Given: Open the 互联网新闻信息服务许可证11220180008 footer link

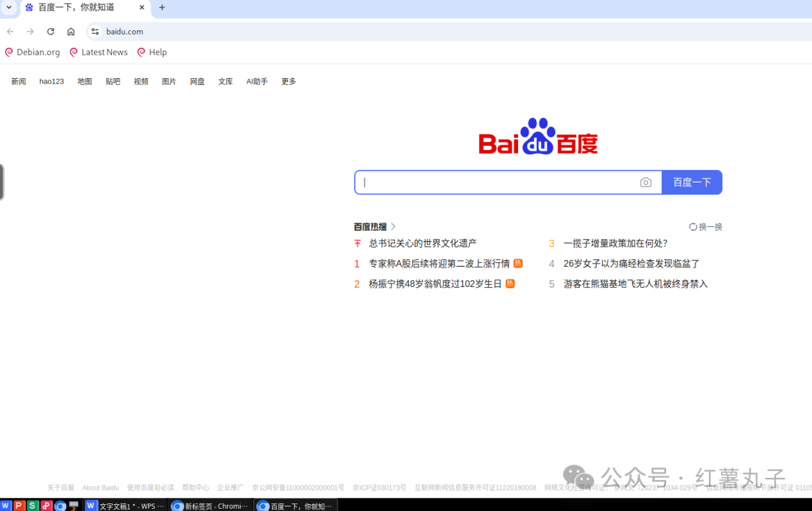Looking at the screenshot, I should pos(475,488).
